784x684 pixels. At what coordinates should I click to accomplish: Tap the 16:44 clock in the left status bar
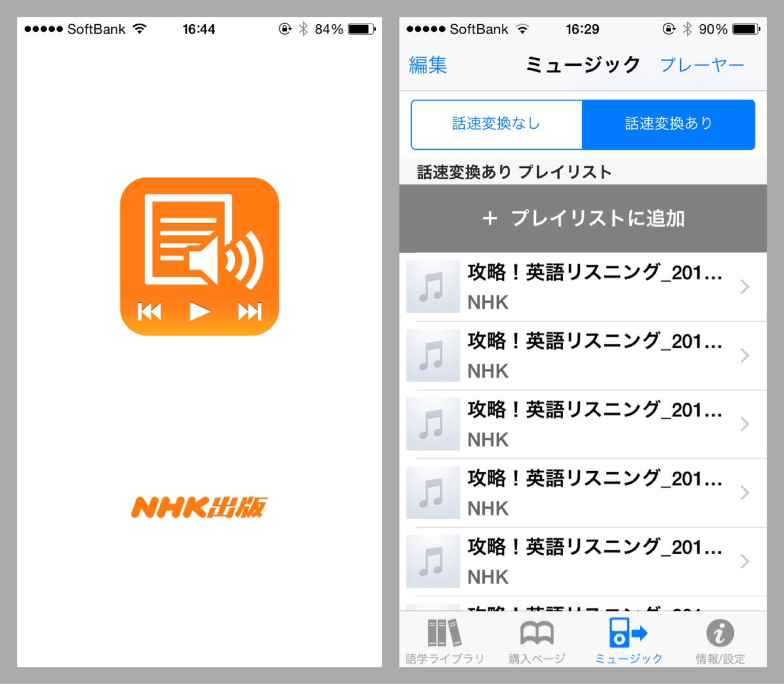199,29
